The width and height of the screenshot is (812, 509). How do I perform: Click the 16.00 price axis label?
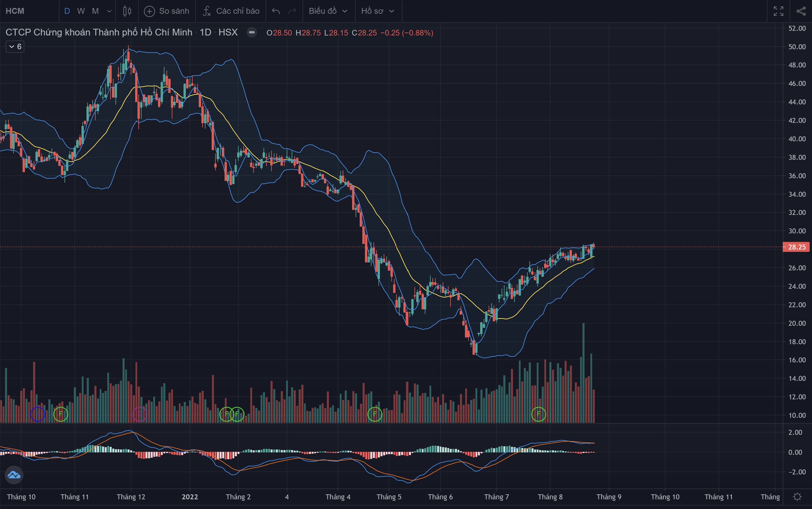[797, 360]
